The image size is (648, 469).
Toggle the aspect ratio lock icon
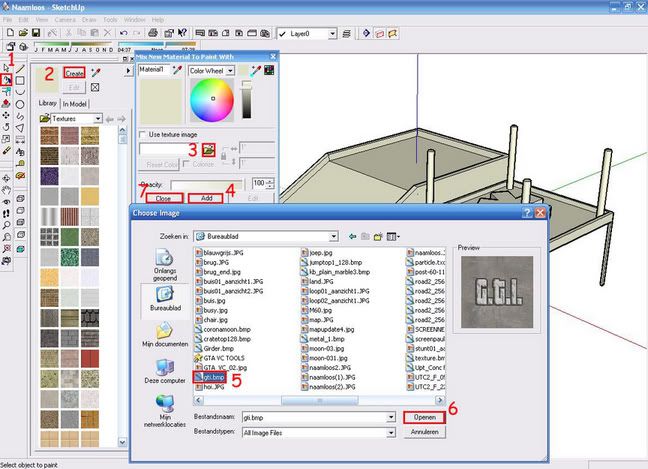coord(224,156)
